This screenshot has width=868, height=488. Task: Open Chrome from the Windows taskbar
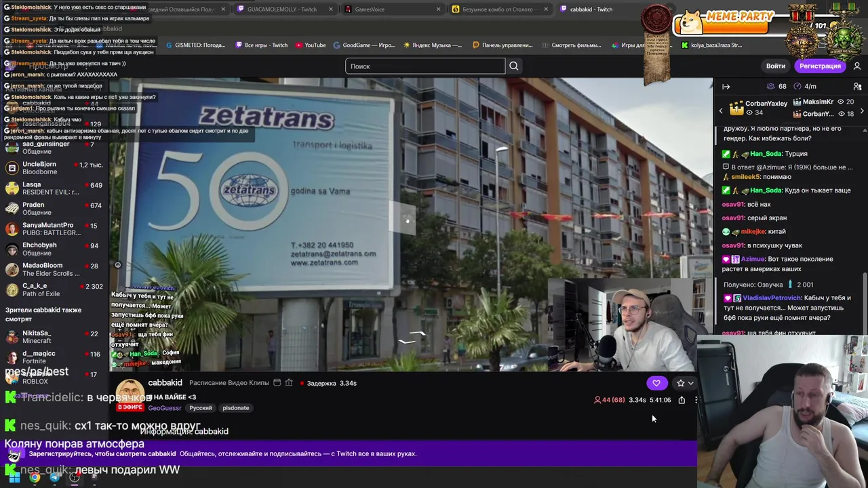tap(35, 478)
